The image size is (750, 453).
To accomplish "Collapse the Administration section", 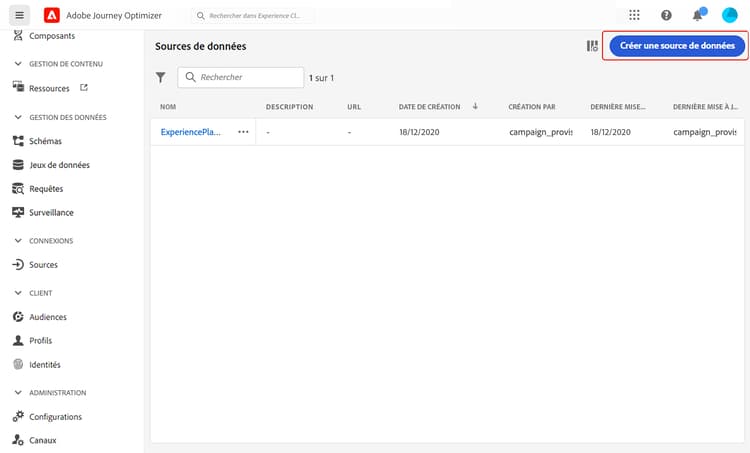I will (18, 393).
